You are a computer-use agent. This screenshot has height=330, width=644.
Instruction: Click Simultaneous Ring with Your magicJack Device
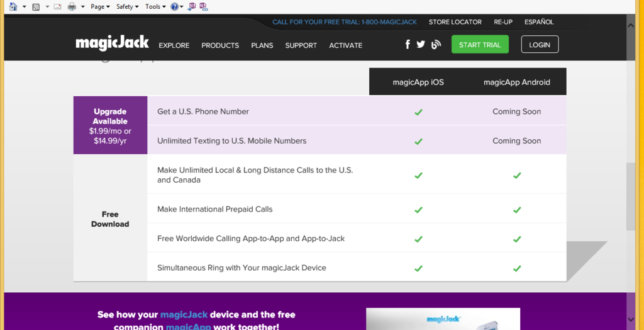point(241,268)
